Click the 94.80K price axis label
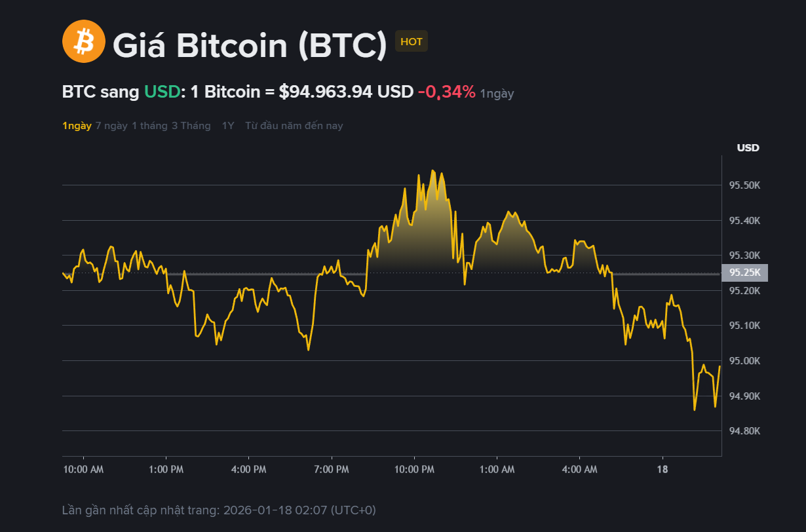The height and width of the screenshot is (532, 806). (744, 431)
